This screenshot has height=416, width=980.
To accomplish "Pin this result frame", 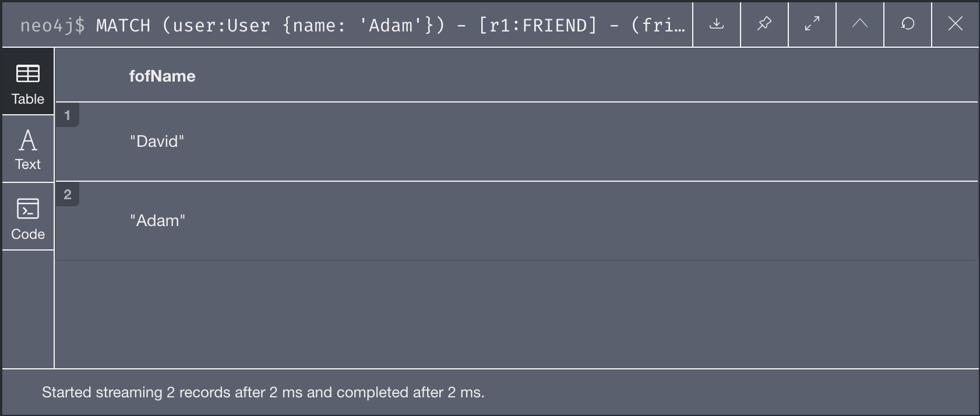I will pyautogui.click(x=764, y=24).
